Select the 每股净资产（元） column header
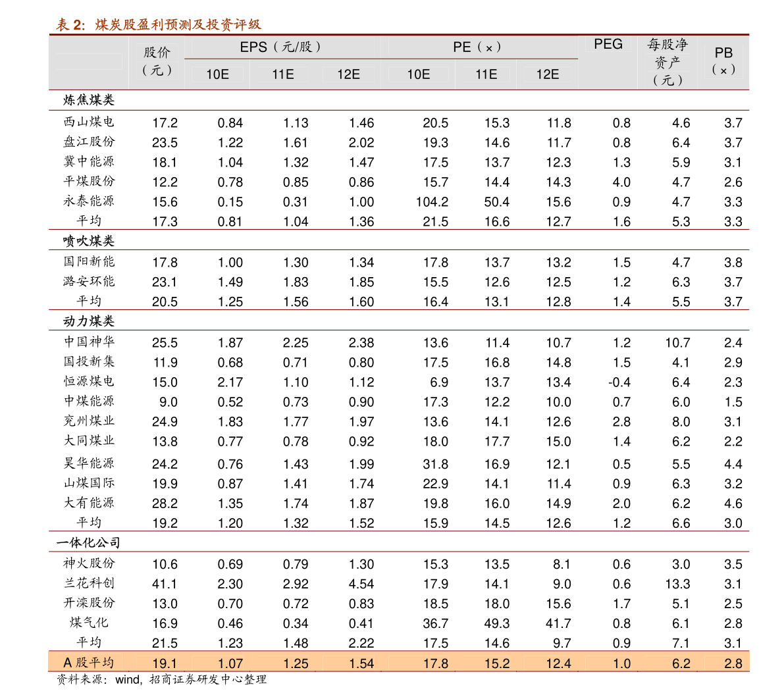Viewport: 784px width, 699px height. (x=667, y=63)
